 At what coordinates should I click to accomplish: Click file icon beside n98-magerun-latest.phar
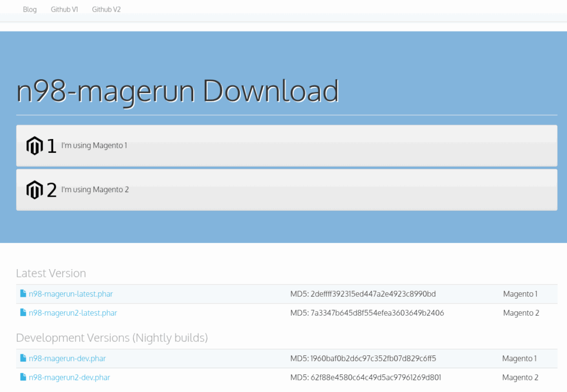click(x=23, y=294)
